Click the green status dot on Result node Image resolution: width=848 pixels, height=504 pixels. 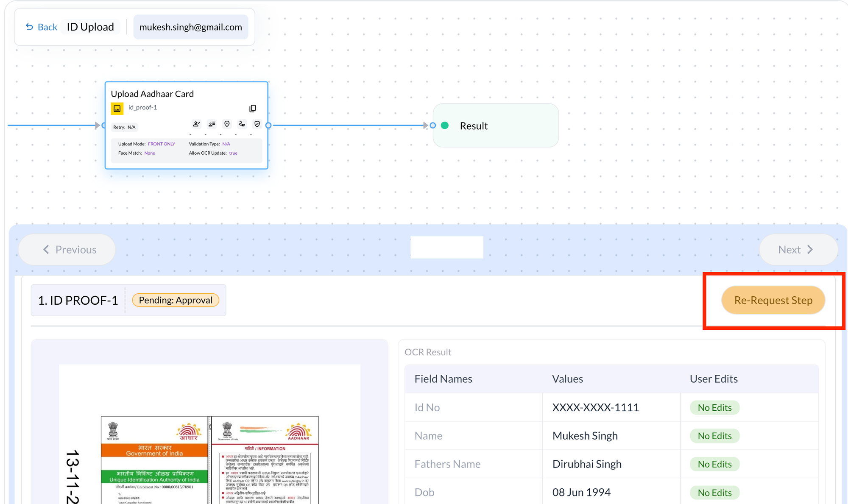tap(445, 125)
